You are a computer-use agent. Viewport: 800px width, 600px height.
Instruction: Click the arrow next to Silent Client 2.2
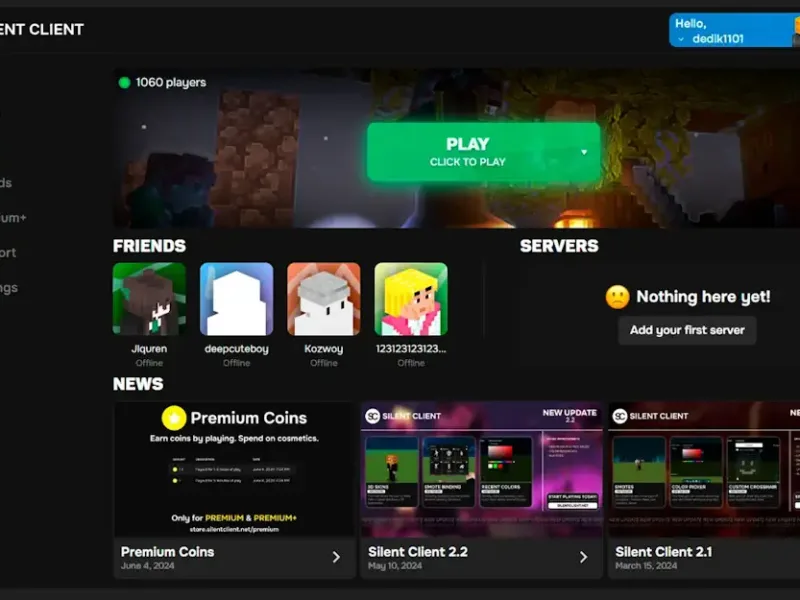pyautogui.click(x=583, y=557)
